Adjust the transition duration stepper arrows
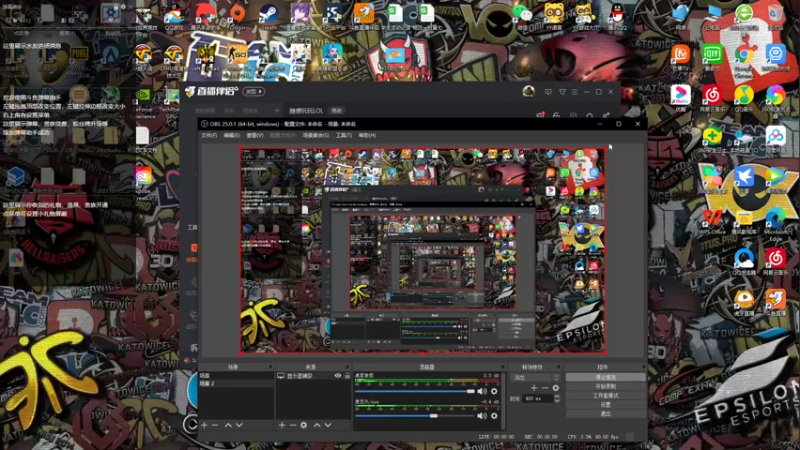 (557, 398)
